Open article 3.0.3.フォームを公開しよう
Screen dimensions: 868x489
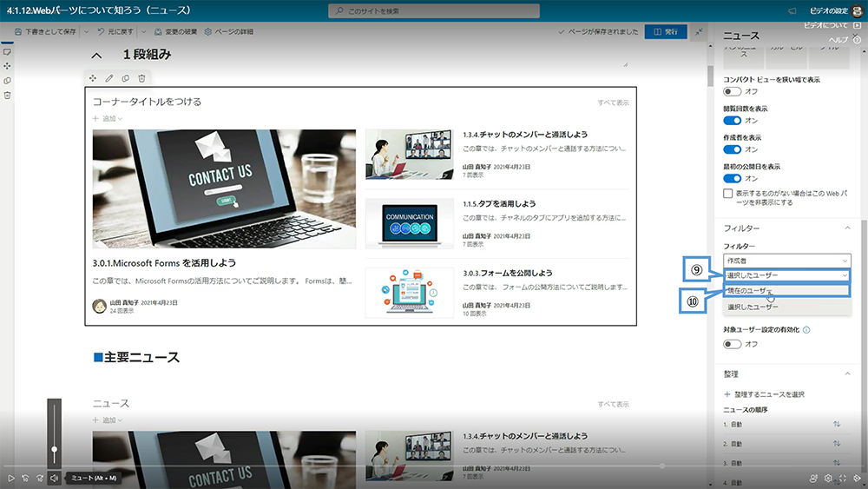508,273
